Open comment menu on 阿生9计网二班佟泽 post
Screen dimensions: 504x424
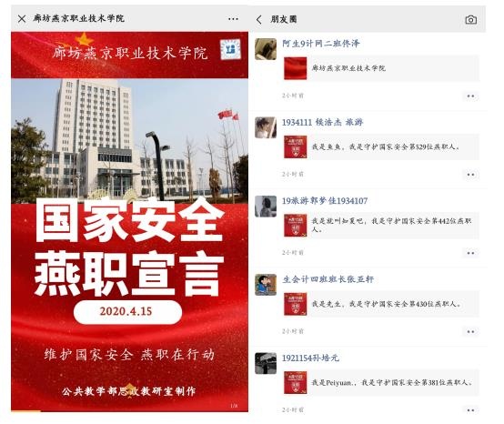tap(470, 96)
